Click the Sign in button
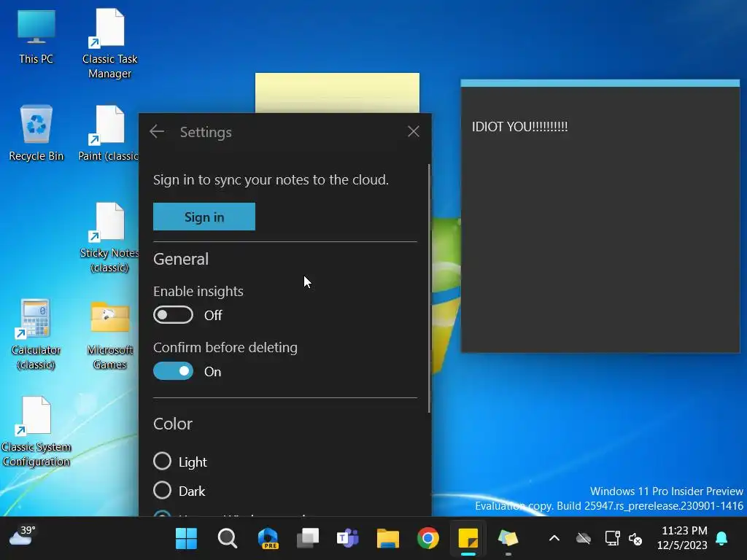Screen dimensions: 747x560 coord(204,217)
